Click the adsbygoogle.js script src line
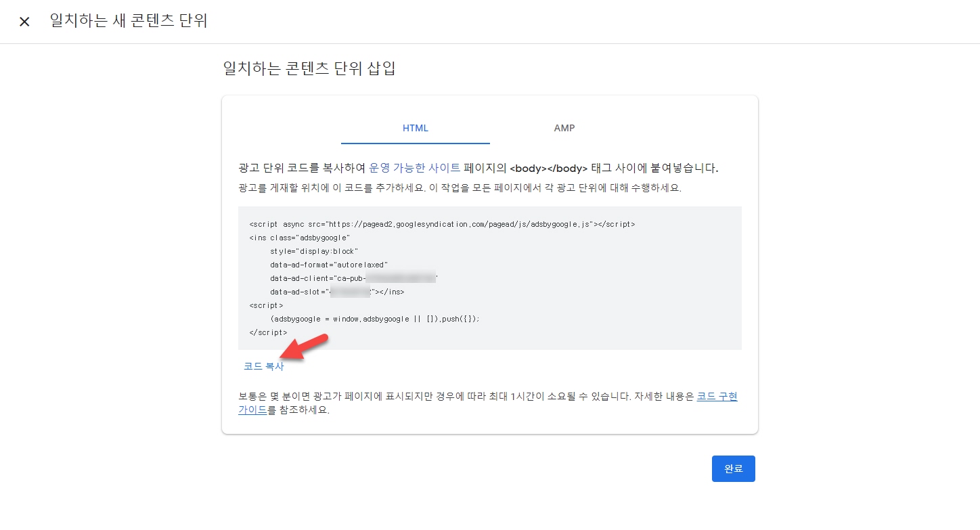This screenshot has width=980, height=530. tap(442, 224)
